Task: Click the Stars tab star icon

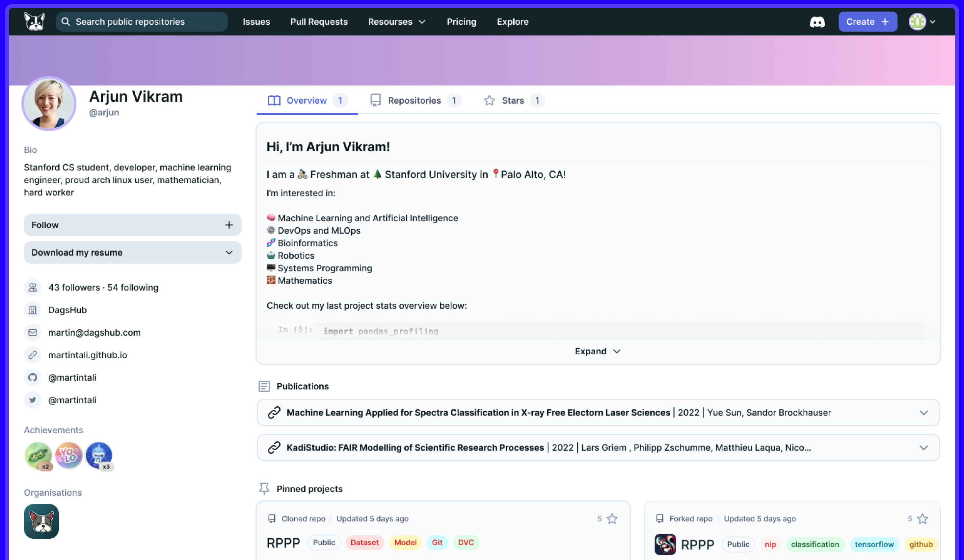Action: pos(489,101)
